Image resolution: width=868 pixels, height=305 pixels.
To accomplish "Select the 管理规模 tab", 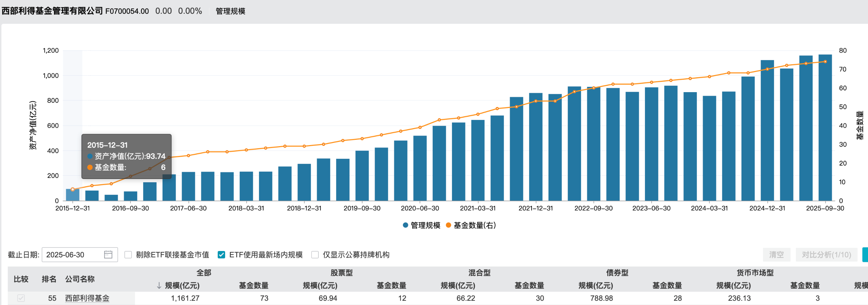I will click(230, 11).
